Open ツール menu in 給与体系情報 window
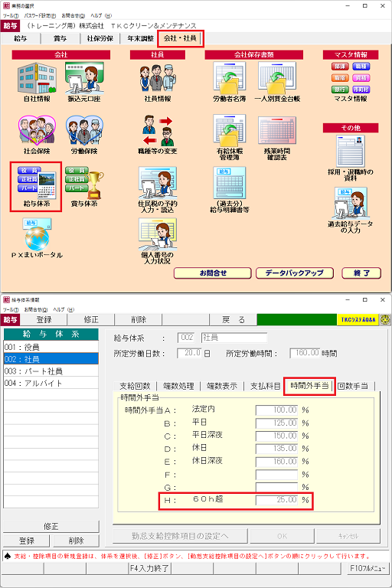This screenshot has height=588, width=392. 11,309
